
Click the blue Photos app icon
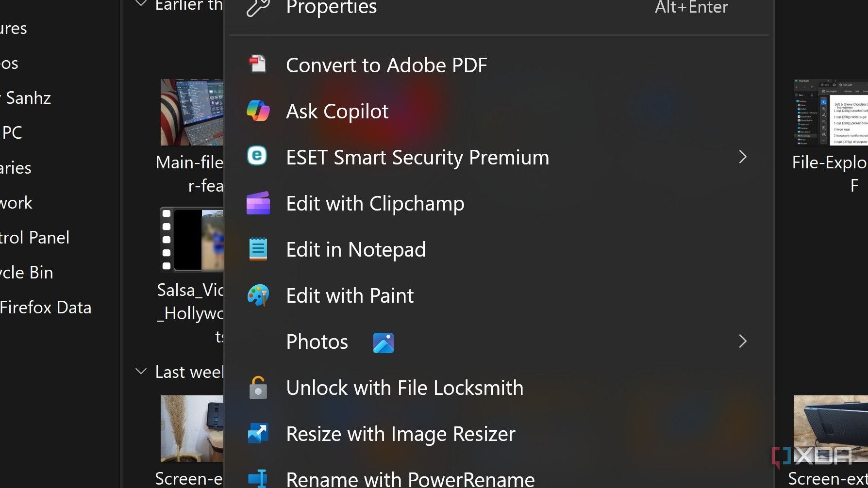coord(384,342)
